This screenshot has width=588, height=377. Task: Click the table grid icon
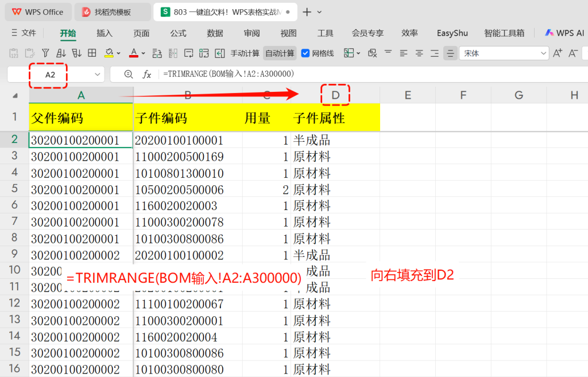[92, 53]
